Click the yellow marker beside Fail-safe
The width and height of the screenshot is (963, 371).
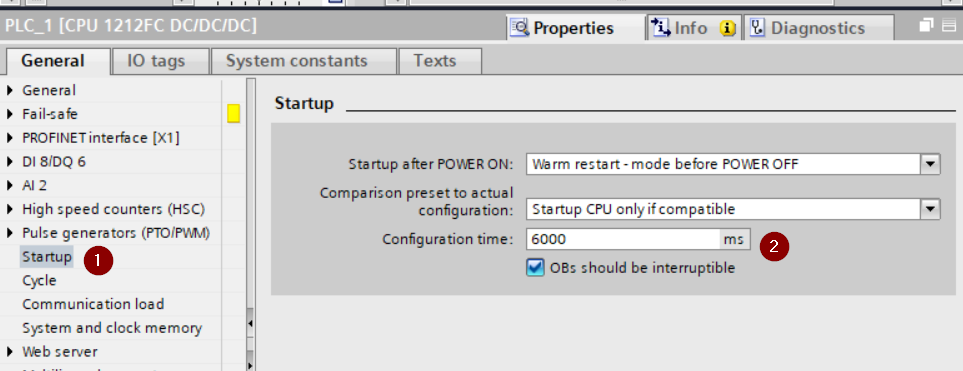[233, 114]
